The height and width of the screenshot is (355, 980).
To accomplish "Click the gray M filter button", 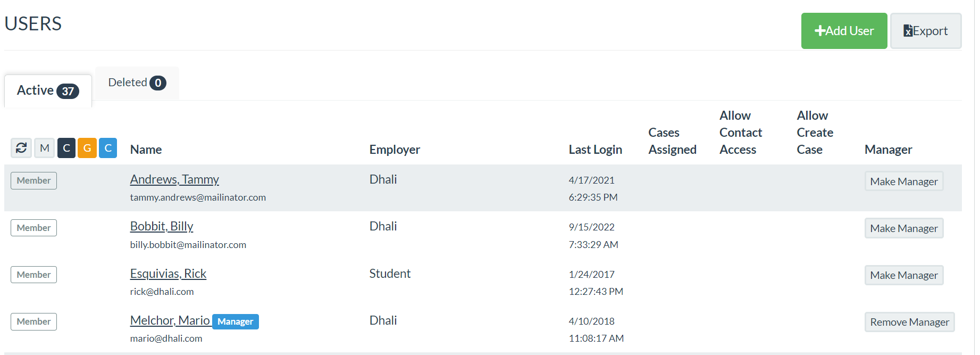I will [45, 148].
